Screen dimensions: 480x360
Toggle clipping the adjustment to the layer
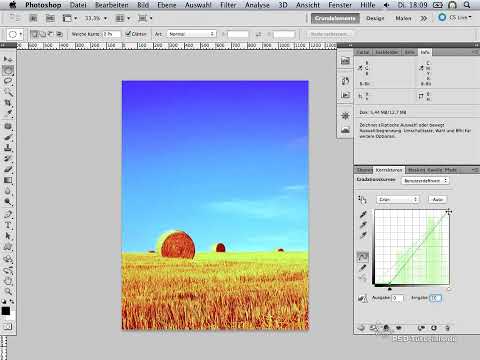386,328
